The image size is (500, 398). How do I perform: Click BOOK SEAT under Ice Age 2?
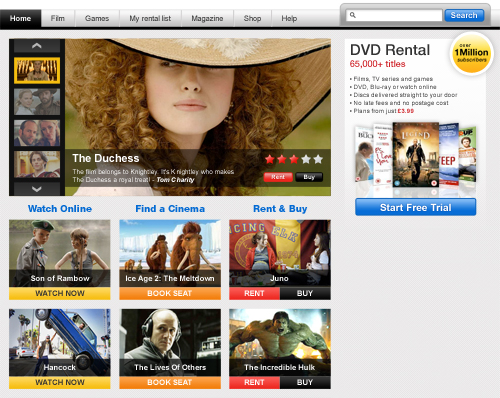point(170,293)
